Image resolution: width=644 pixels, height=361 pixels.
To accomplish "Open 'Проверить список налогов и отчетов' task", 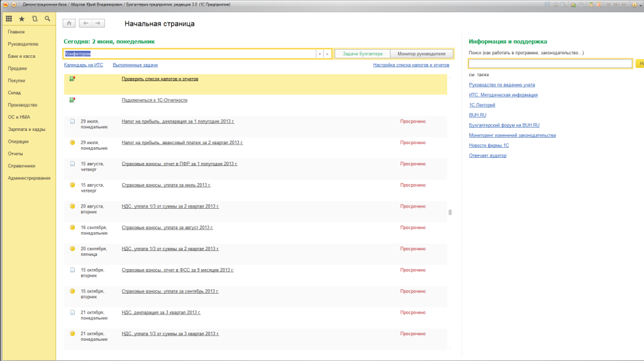I will (x=160, y=79).
